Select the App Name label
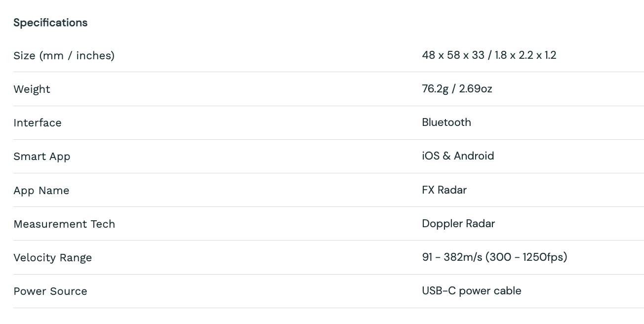The image size is (644, 324). 41,191
